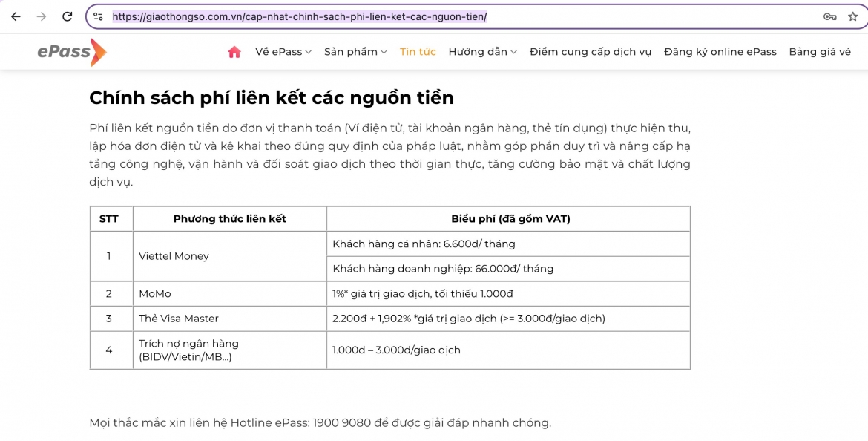Select Khách hàng cá nhân 6.600đ cell

509,244
